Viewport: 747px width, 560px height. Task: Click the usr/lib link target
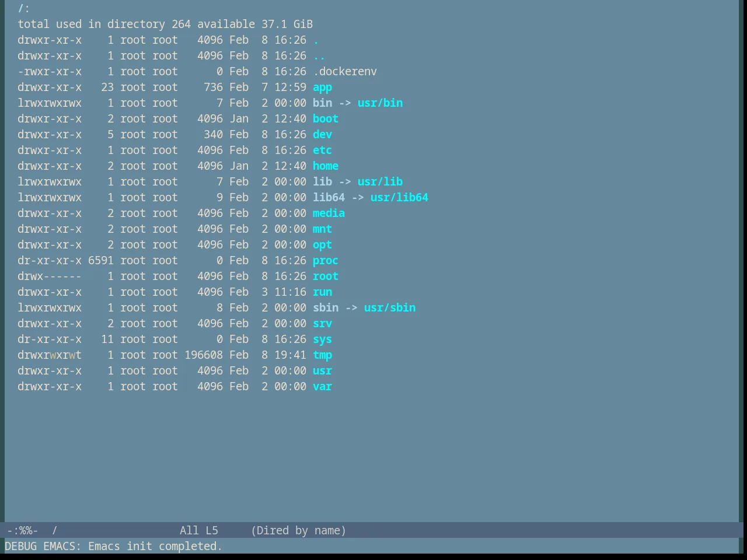[x=380, y=182]
